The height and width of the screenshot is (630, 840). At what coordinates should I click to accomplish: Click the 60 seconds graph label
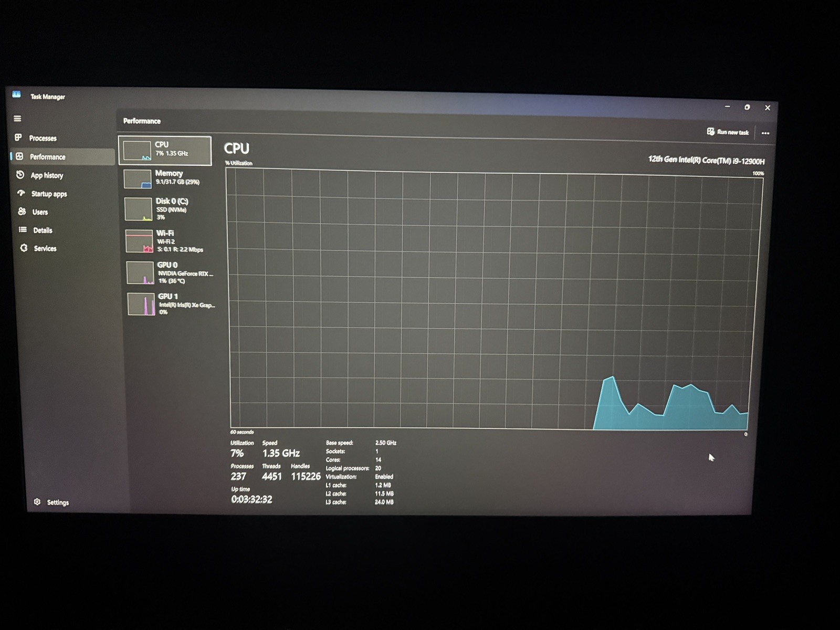(242, 432)
